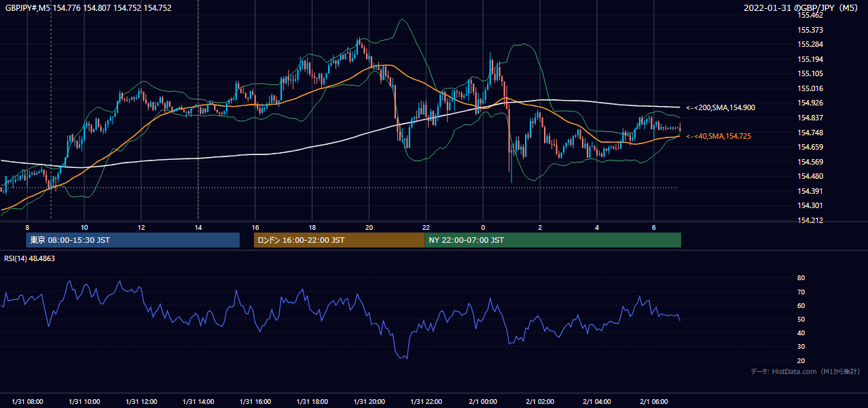Click price axis value 155.194
The height and width of the screenshot is (408, 868).
[811, 59]
